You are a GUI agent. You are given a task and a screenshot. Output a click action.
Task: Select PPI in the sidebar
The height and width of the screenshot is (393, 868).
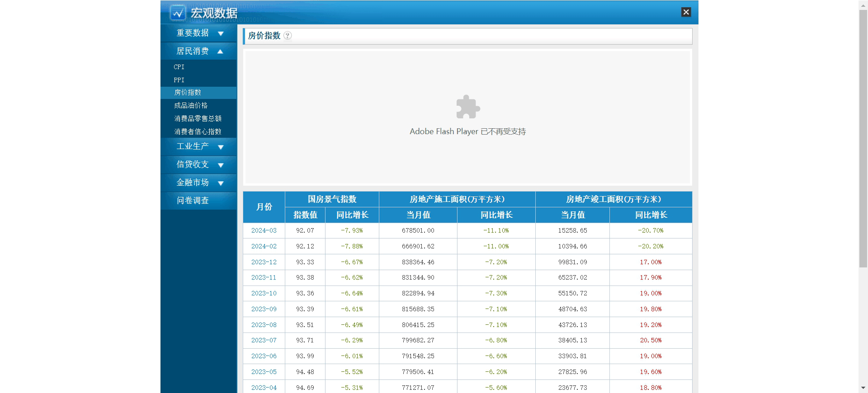pos(179,80)
